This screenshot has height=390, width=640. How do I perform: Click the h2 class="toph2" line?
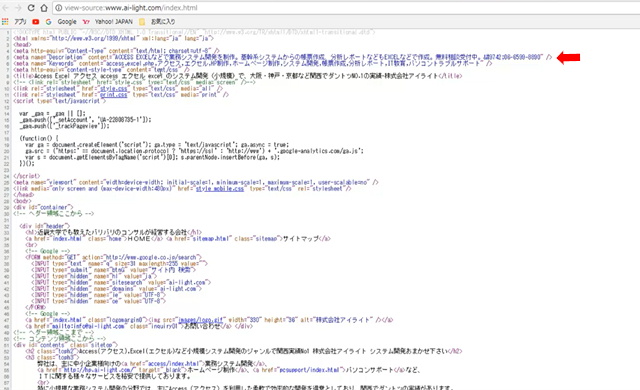coord(244,351)
